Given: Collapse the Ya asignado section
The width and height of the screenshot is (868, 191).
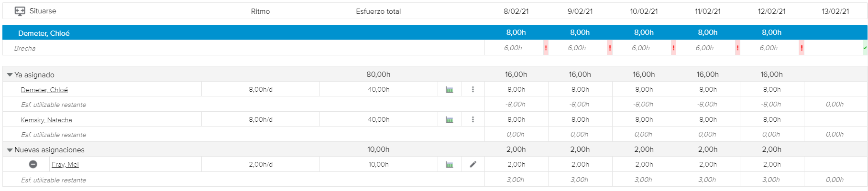Looking at the screenshot, I should pos(10,75).
